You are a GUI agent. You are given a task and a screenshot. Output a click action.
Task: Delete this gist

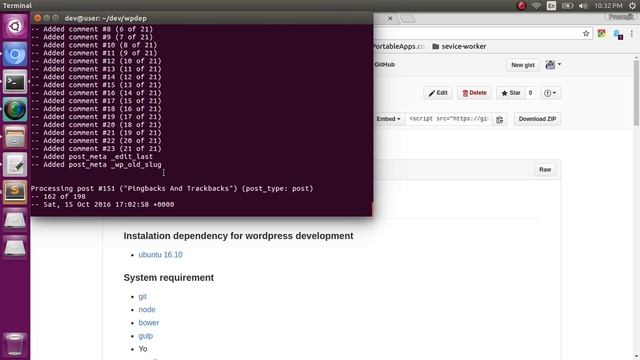pos(474,93)
